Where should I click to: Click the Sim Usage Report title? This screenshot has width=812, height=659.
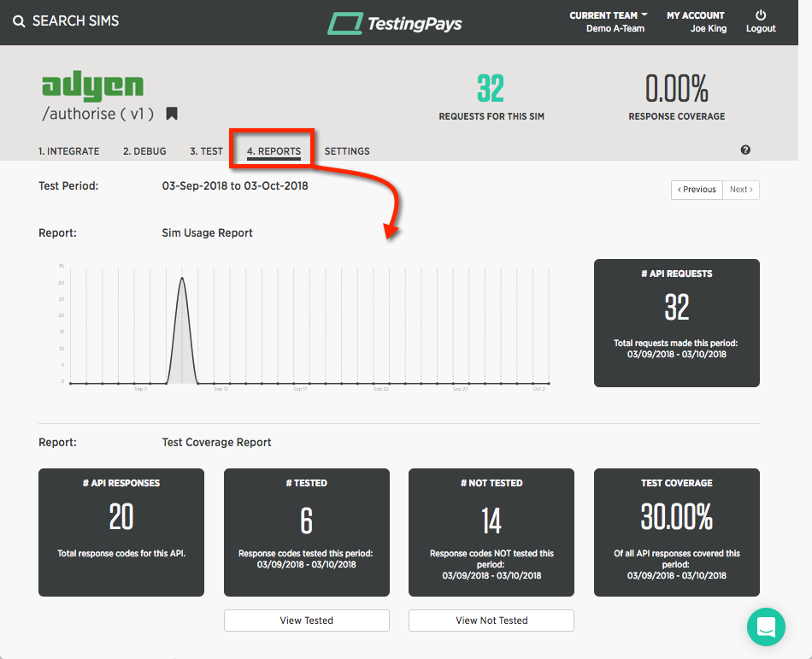pos(207,233)
